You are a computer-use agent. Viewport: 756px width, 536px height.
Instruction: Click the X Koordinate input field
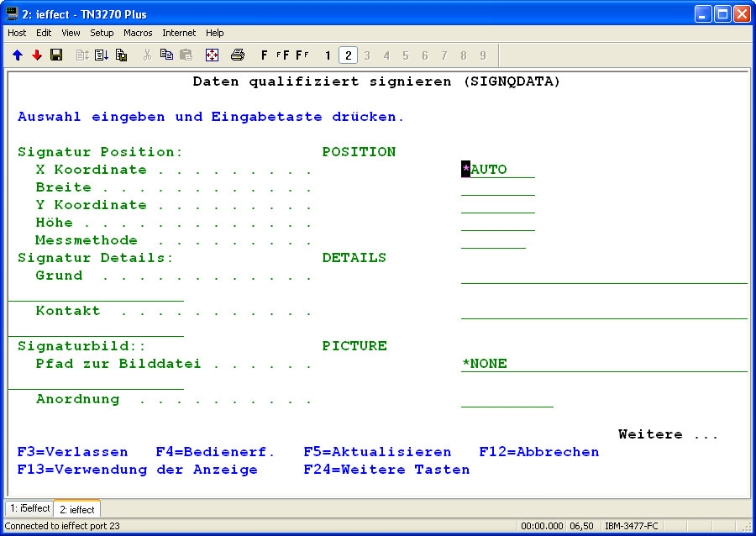pos(498,170)
